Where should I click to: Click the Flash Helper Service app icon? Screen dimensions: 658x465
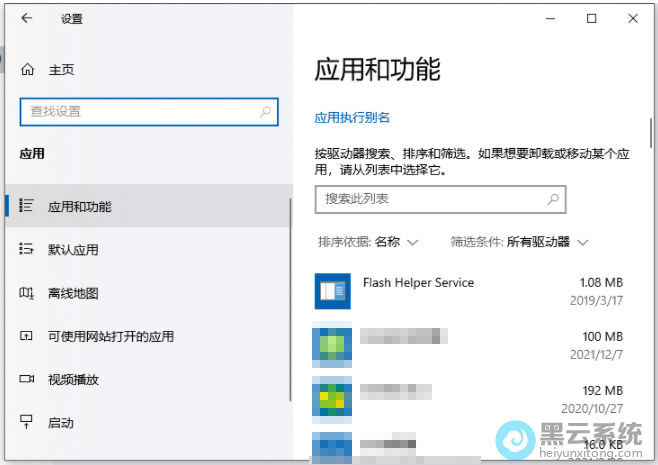click(x=332, y=291)
